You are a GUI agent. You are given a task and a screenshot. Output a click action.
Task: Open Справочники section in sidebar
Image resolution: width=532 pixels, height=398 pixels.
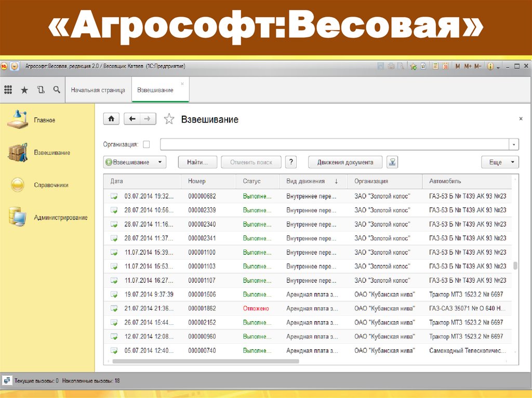[51, 185]
